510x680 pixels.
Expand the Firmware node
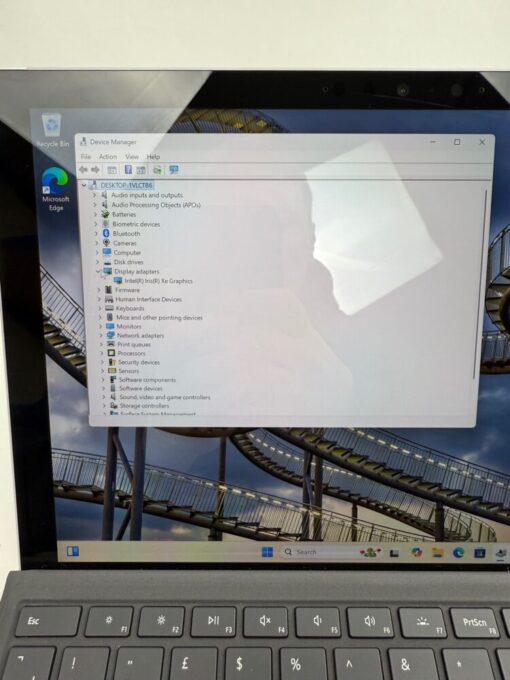(99, 290)
